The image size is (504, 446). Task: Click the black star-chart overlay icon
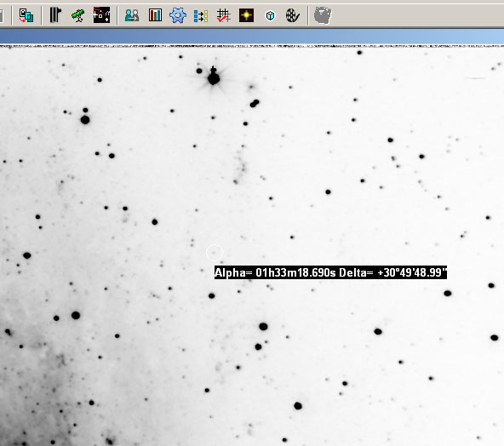tap(101, 14)
